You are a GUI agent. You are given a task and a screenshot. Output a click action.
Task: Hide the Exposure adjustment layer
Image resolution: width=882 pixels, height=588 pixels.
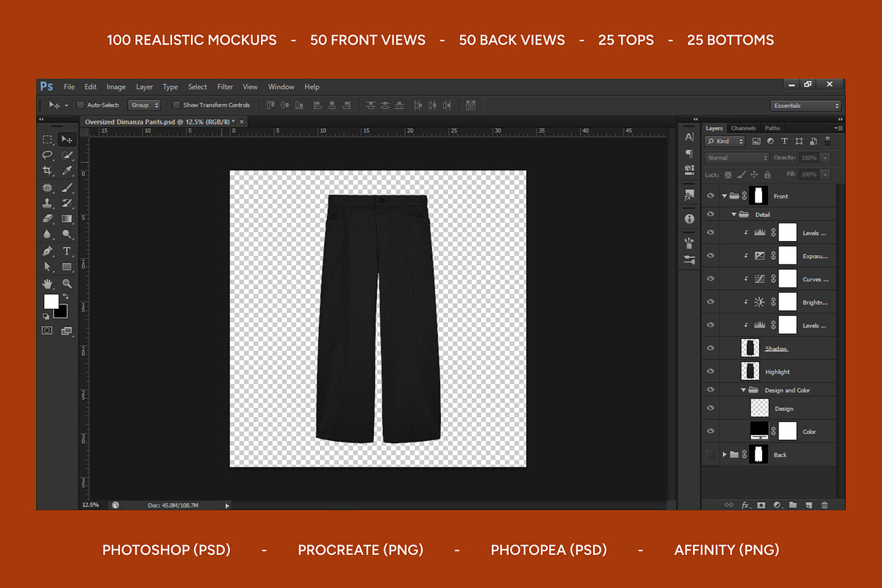tap(710, 256)
